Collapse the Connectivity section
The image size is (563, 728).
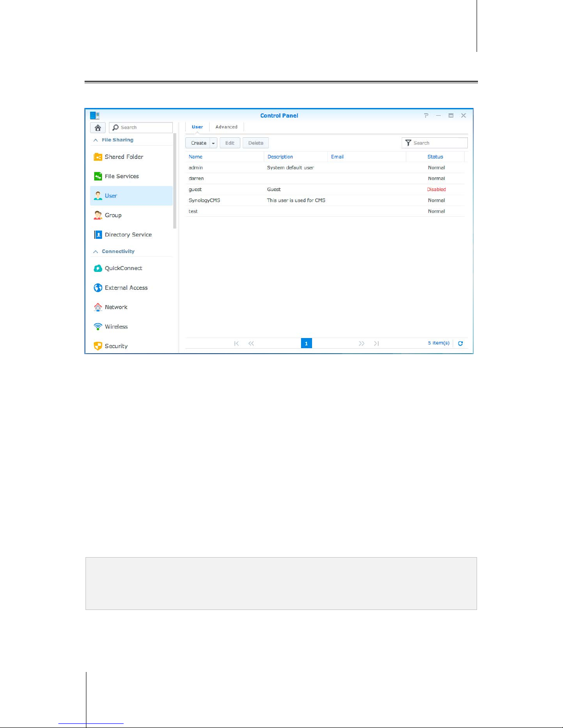click(96, 252)
